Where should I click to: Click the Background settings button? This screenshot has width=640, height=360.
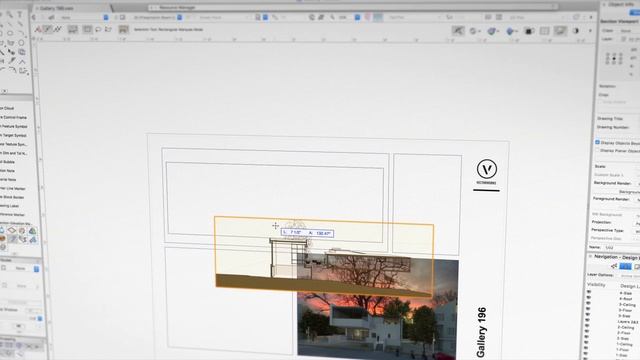pyautogui.click(x=629, y=191)
